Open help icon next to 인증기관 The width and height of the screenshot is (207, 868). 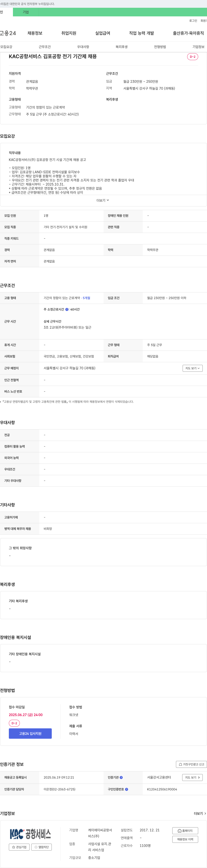[x=121, y=777]
